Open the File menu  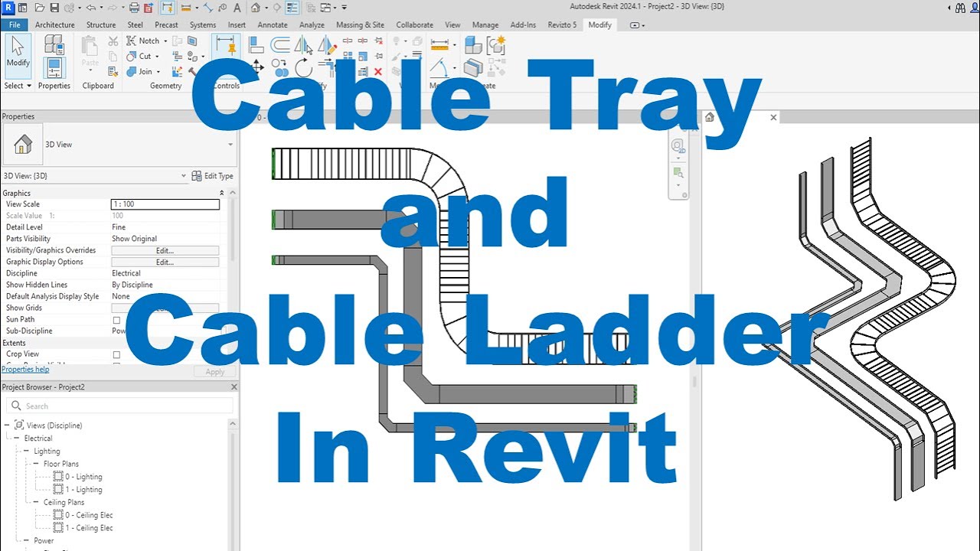click(15, 24)
